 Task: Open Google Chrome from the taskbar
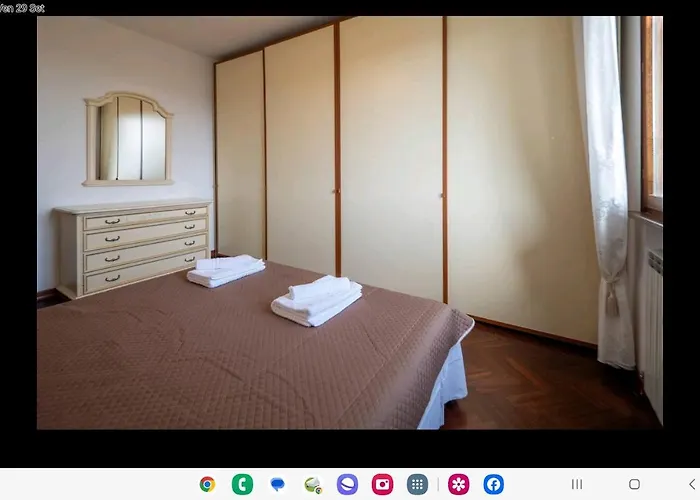207,484
